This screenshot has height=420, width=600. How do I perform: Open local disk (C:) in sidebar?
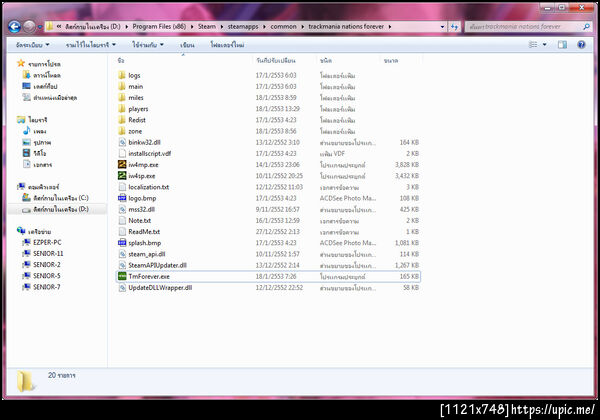point(55,198)
